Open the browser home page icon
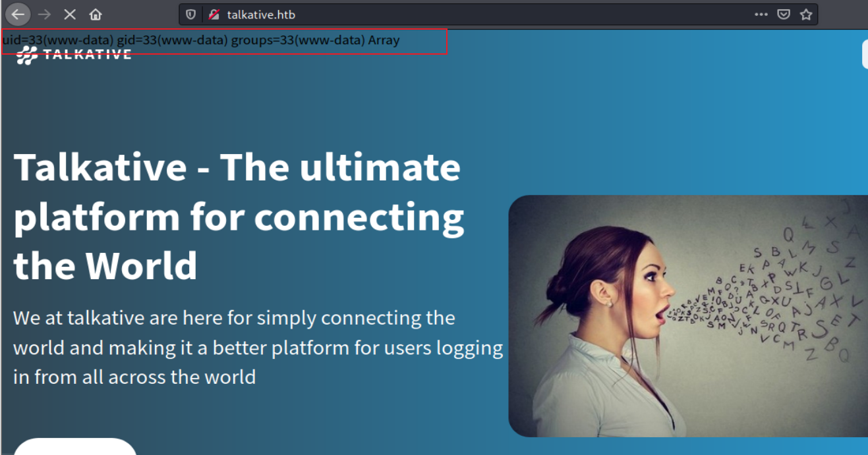This screenshot has width=868, height=455. (x=96, y=14)
